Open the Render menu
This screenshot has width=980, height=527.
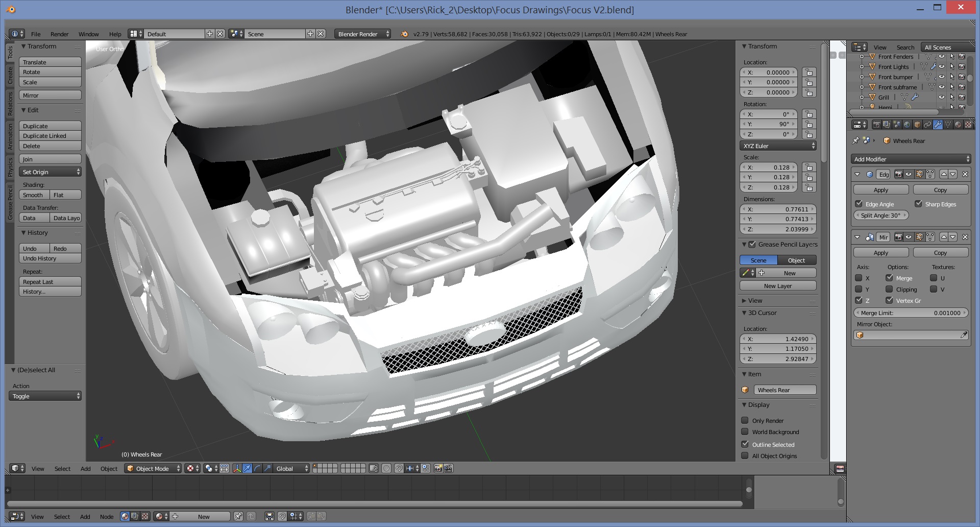(x=59, y=34)
